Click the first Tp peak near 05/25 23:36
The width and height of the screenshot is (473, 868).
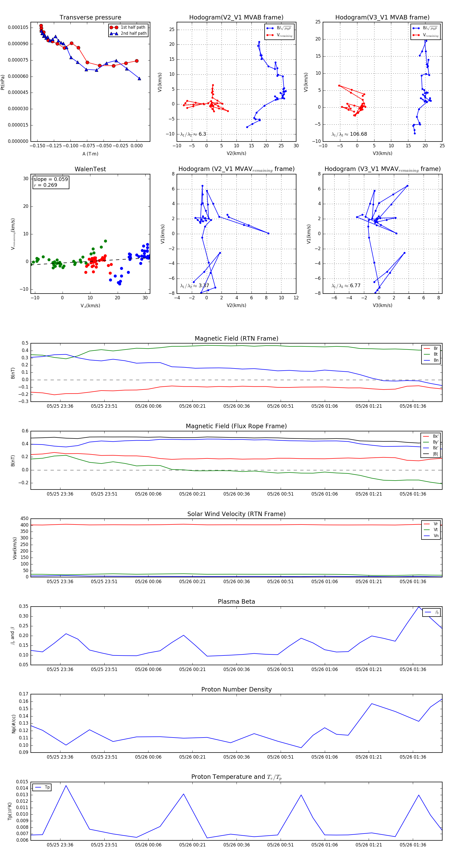point(66,786)
